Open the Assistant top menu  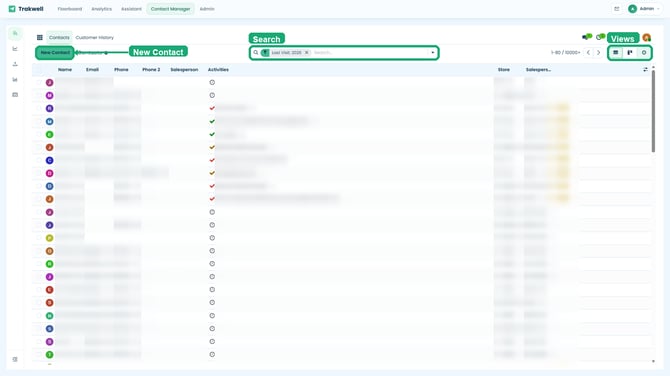(x=131, y=9)
